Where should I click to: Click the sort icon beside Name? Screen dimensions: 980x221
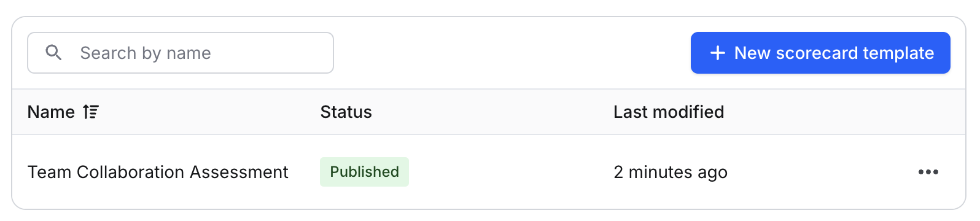coord(91,112)
